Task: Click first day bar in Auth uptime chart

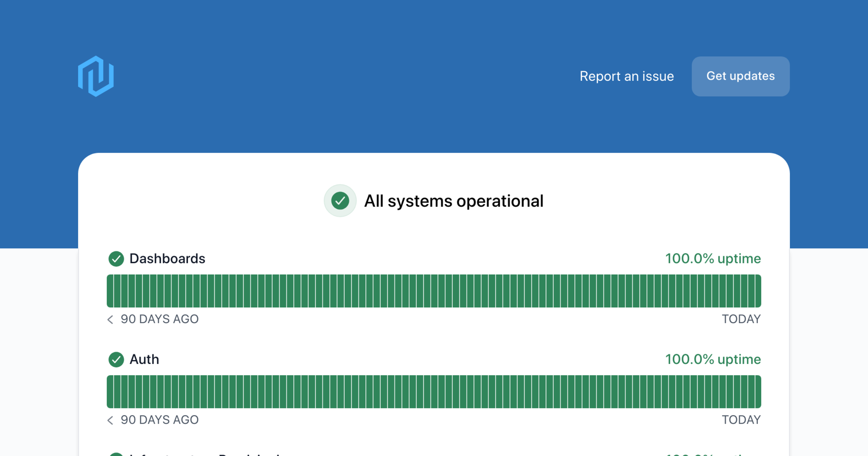Action: coord(110,392)
